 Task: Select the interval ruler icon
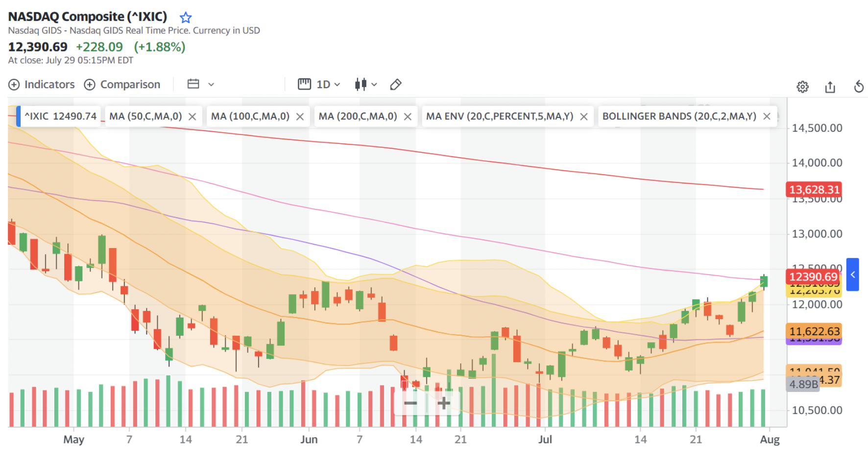(304, 84)
